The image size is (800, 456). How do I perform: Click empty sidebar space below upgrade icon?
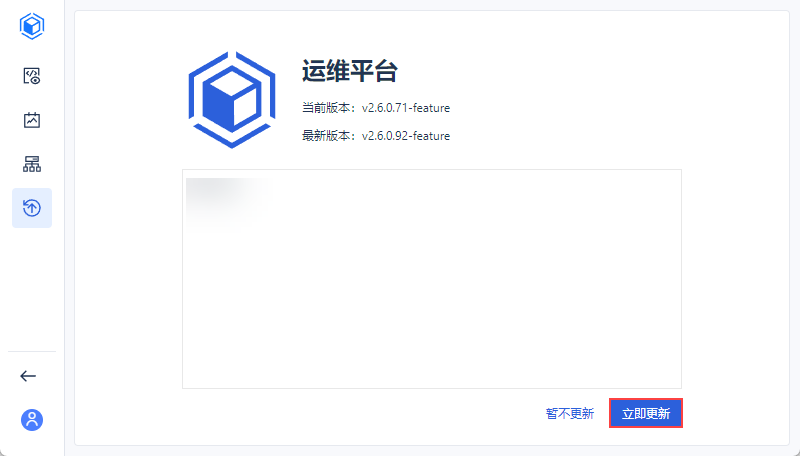[32, 288]
